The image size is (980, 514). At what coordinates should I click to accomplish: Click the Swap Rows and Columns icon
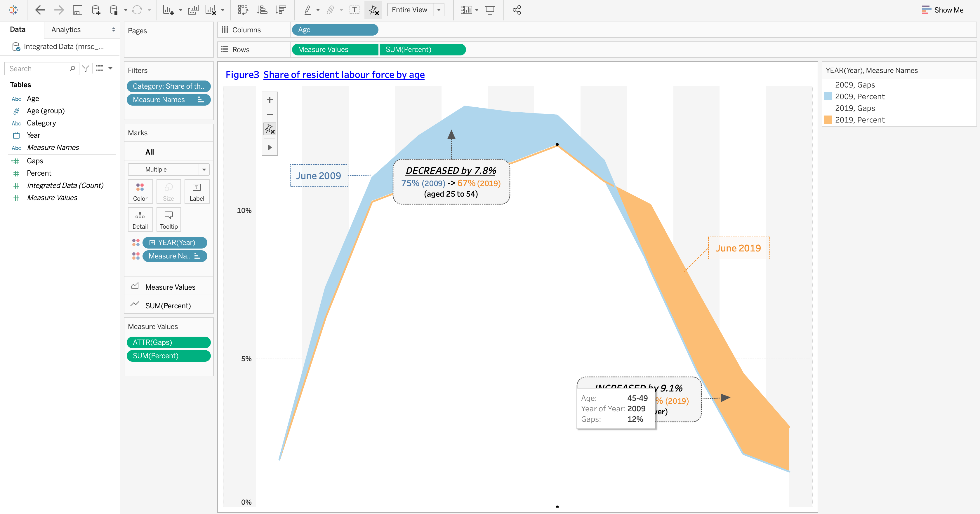point(243,10)
